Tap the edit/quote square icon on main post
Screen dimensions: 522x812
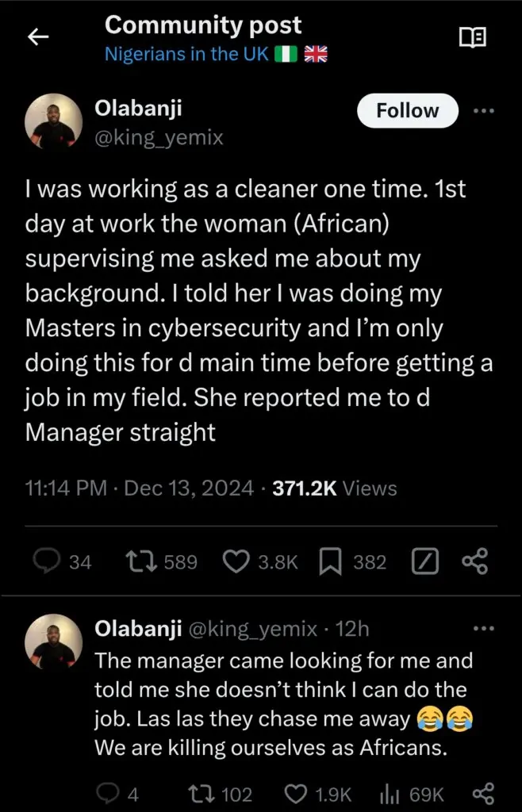click(x=424, y=562)
